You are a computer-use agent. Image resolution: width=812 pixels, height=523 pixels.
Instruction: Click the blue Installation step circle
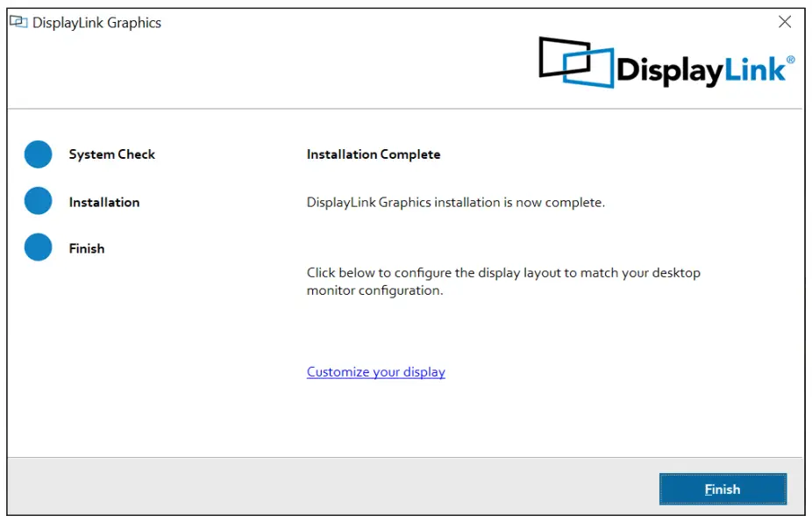(39, 201)
